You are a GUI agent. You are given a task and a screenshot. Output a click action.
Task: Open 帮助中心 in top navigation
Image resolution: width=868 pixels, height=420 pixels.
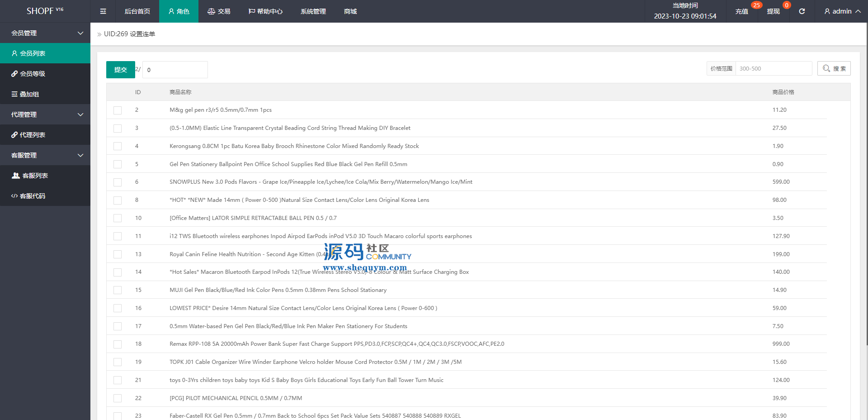pyautogui.click(x=265, y=11)
